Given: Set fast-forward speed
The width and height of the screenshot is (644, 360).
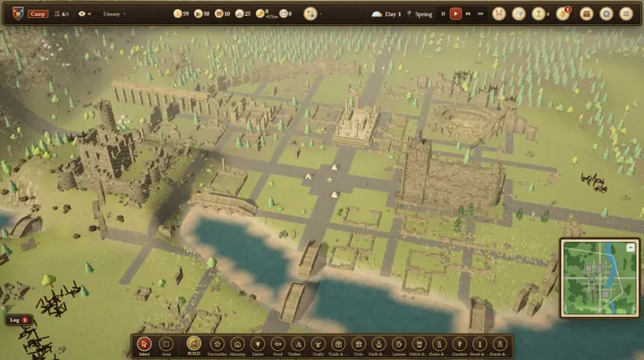Looking at the screenshot, I should pyautogui.click(x=468, y=14).
